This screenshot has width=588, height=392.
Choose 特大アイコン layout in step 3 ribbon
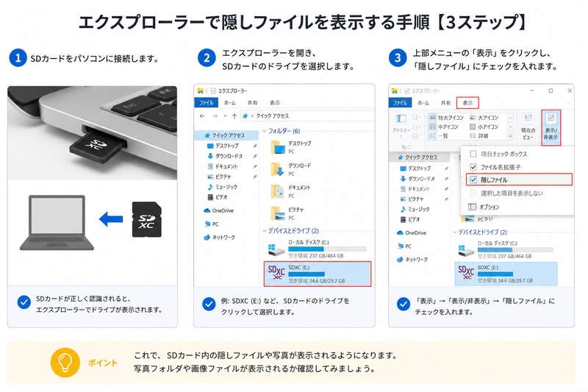pos(446,118)
